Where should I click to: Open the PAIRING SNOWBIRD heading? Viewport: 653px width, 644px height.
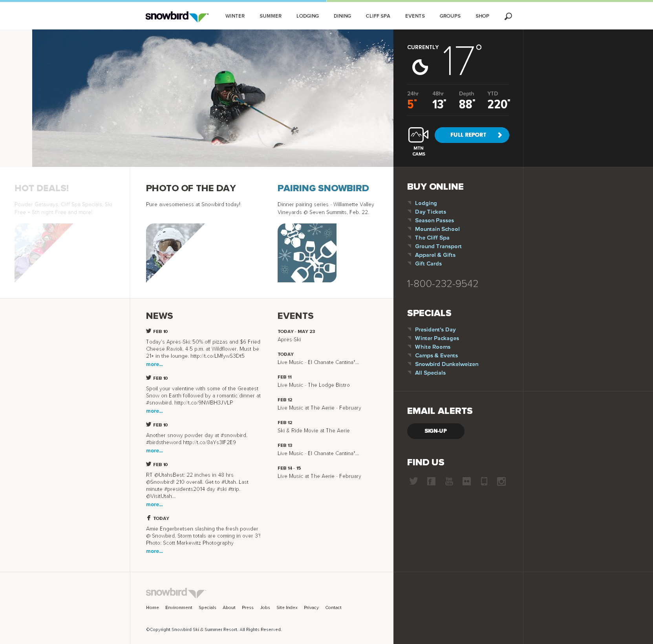tap(323, 188)
